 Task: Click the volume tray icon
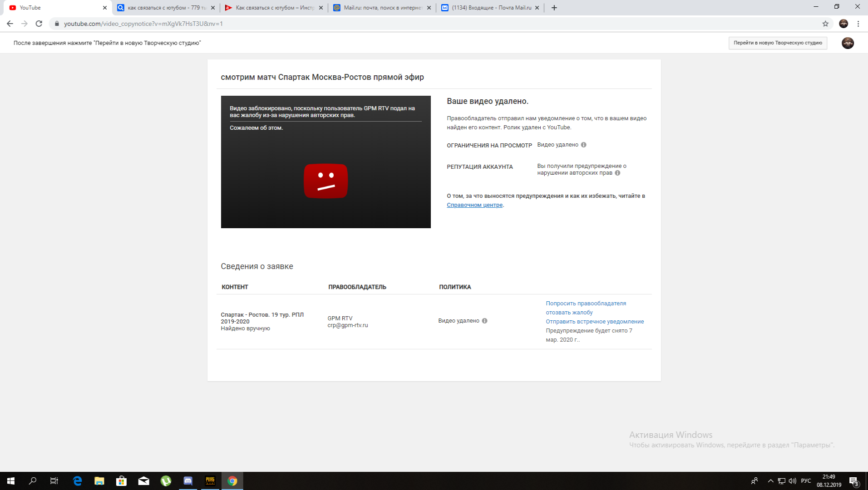click(x=792, y=481)
